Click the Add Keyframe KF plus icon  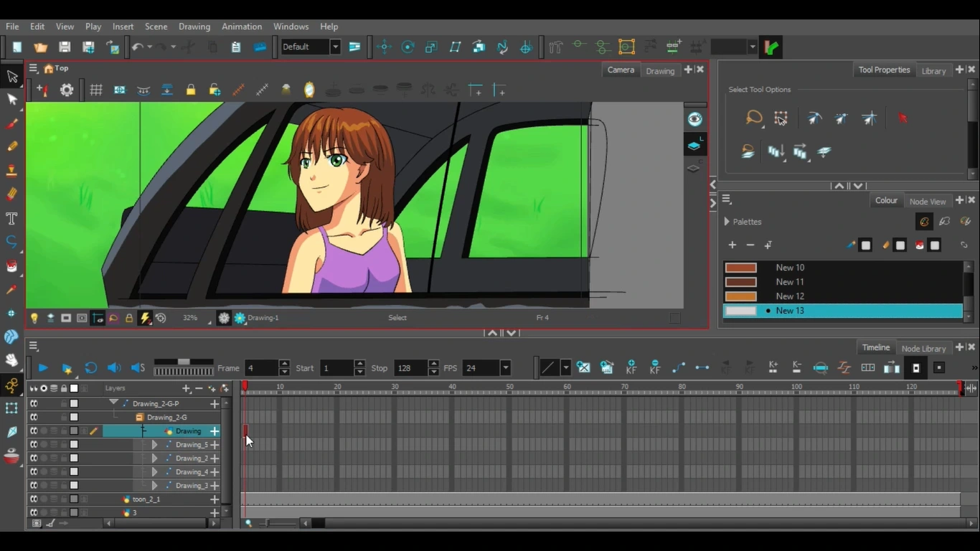(631, 367)
